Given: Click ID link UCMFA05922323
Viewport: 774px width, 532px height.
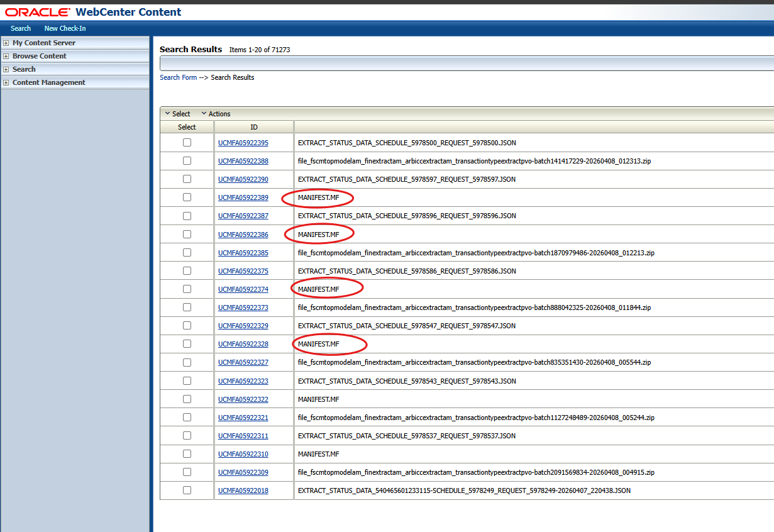Looking at the screenshot, I should click(243, 381).
